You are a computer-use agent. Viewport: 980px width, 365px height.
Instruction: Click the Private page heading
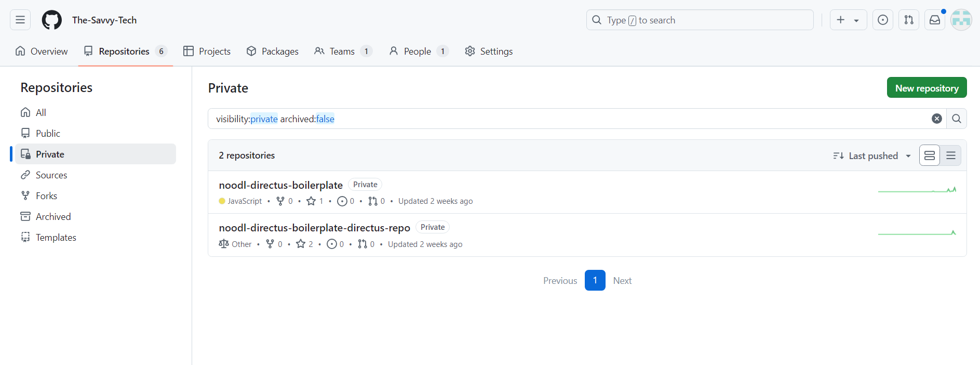tap(228, 88)
